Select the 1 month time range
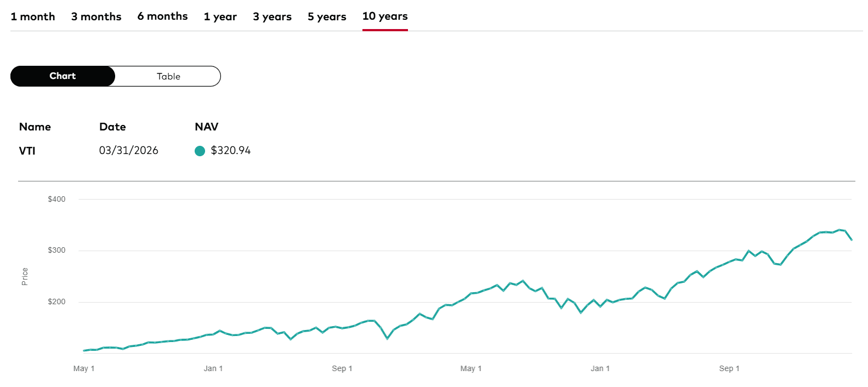 click(x=33, y=16)
